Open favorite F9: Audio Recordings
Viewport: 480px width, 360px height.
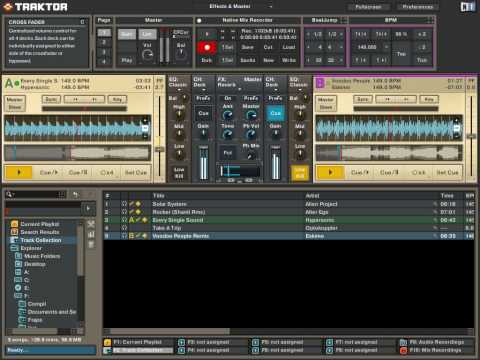click(x=436, y=342)
